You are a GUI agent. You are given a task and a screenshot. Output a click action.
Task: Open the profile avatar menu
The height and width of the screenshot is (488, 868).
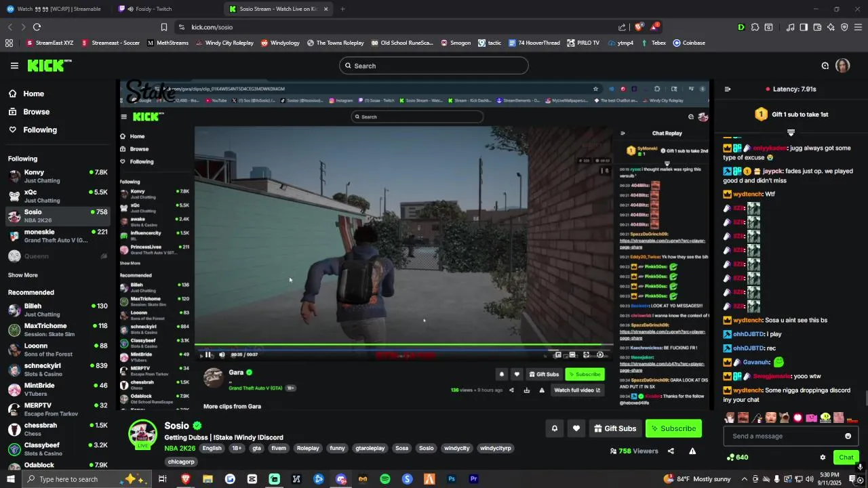pyautogui.click(x=842, y=66)
